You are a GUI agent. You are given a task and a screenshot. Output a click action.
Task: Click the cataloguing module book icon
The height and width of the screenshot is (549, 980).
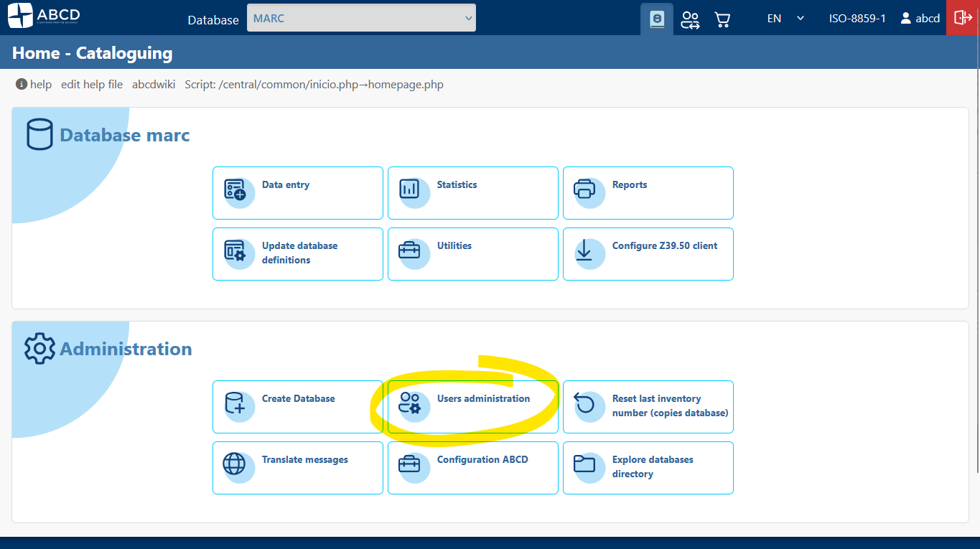(x=656, y=19)
